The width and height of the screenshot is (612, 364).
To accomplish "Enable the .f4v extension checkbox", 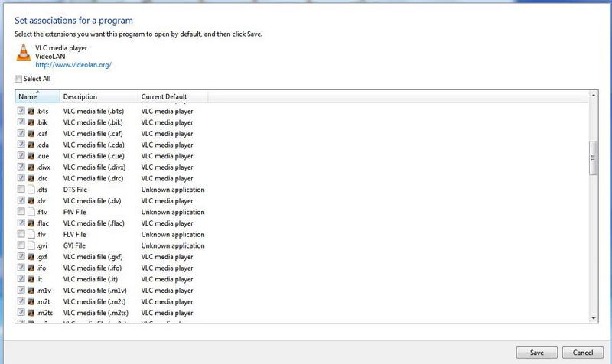I will click(21, 212).
